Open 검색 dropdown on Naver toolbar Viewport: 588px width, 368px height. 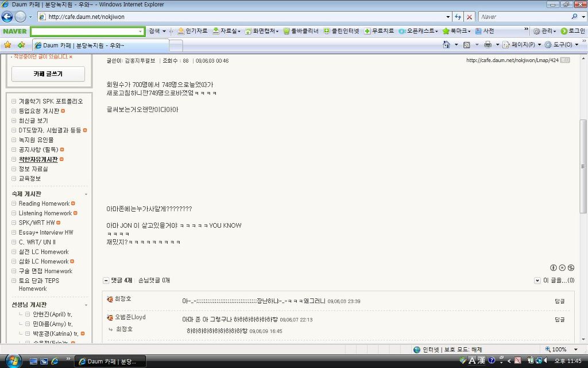coord(157,31)
